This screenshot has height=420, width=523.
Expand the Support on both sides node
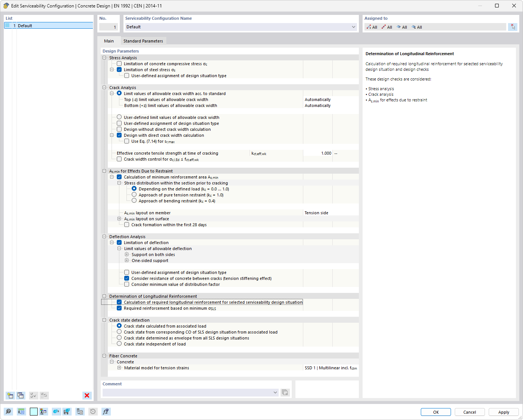coord(127,254)
